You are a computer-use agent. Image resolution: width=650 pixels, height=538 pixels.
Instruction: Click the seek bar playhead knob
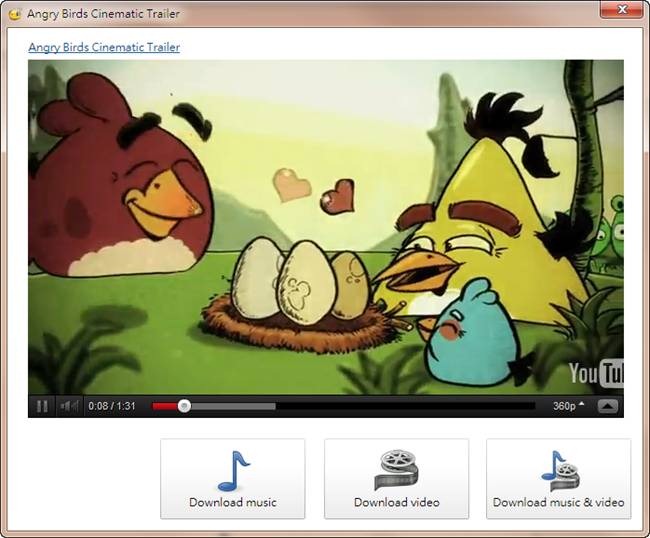(x=184, y=406)
